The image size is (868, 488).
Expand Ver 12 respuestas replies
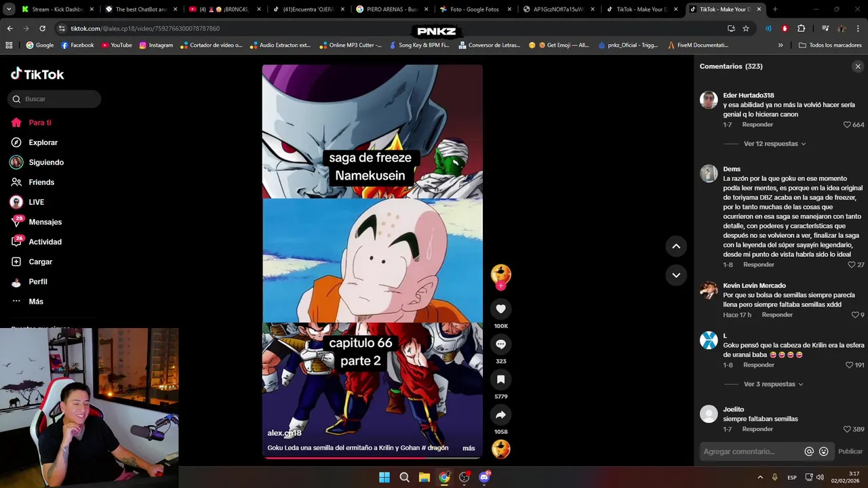pos(774,144)
